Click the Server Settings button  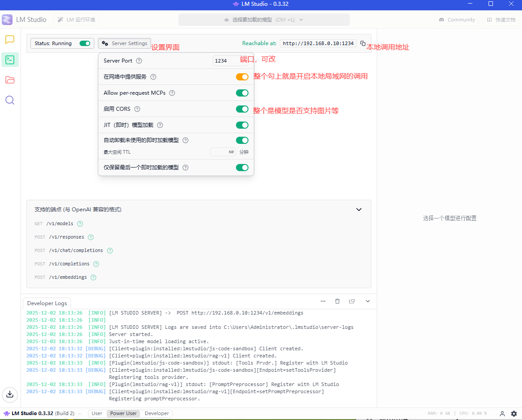click(x=125, y=43)
